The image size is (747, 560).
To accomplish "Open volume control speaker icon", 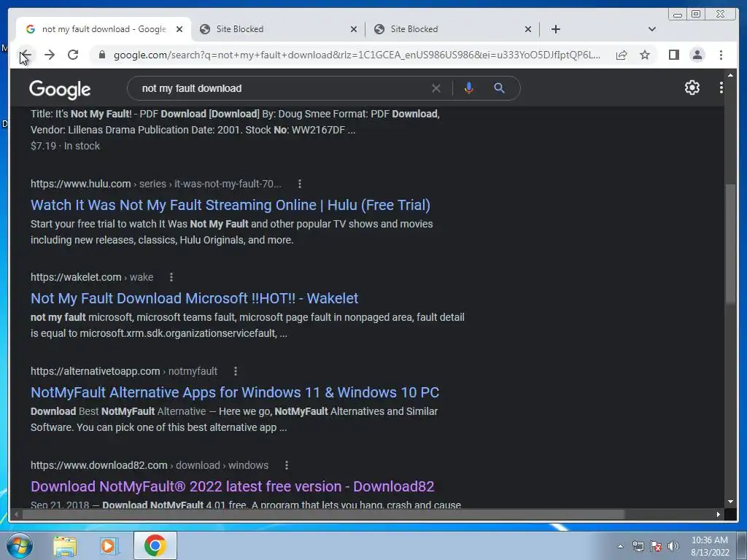I will (673, 546).
